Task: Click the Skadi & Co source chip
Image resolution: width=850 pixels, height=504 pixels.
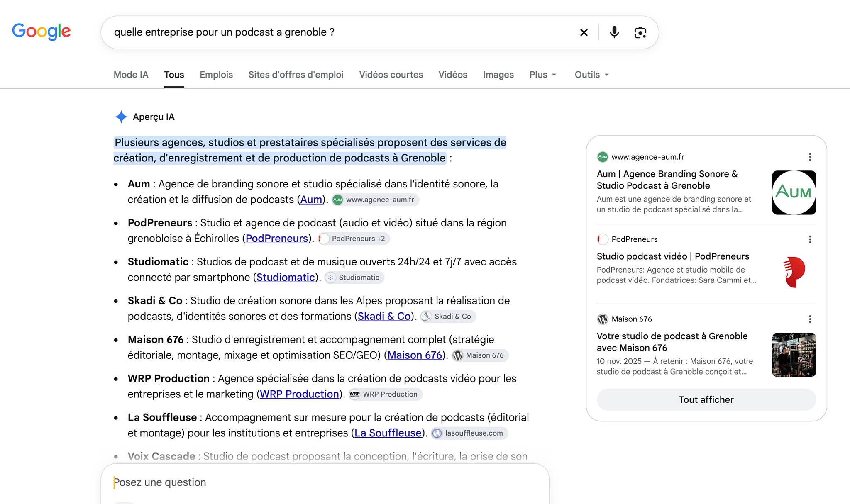Action: (448, 317)
